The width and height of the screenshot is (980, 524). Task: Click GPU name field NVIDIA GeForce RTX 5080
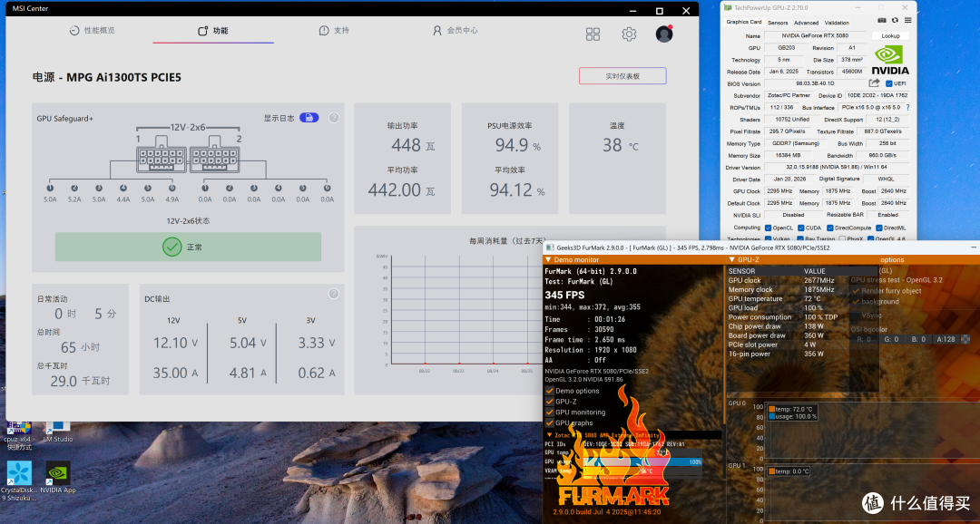click(x=814, y=35)
